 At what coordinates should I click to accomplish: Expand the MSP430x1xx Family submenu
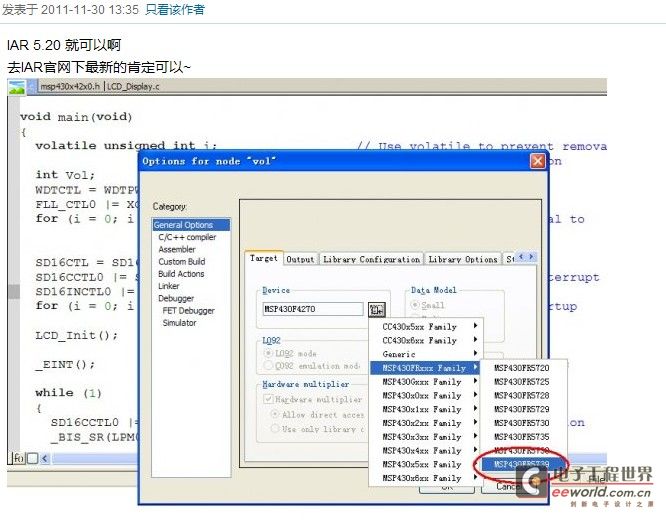(425, 409)
